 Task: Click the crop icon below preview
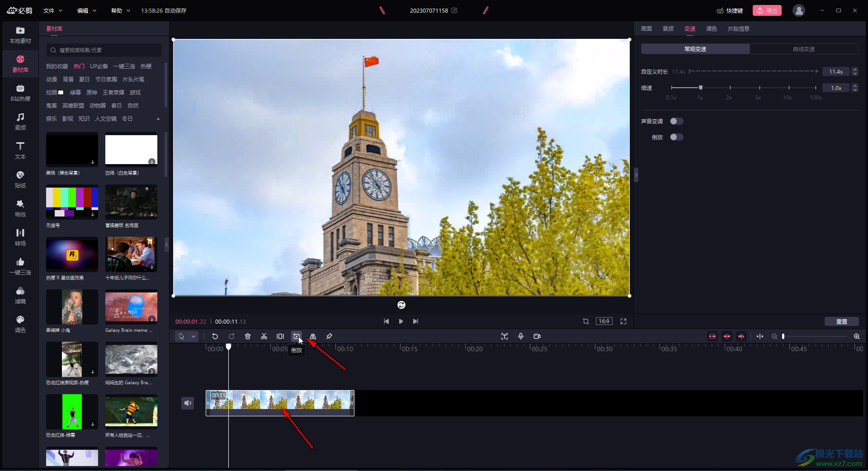(586, 321)
